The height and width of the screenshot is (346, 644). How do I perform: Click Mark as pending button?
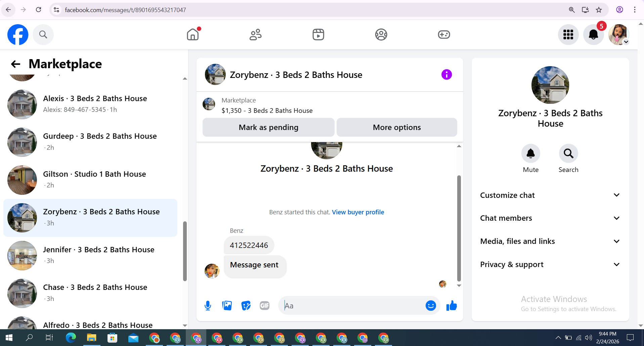tap(268, 127)
